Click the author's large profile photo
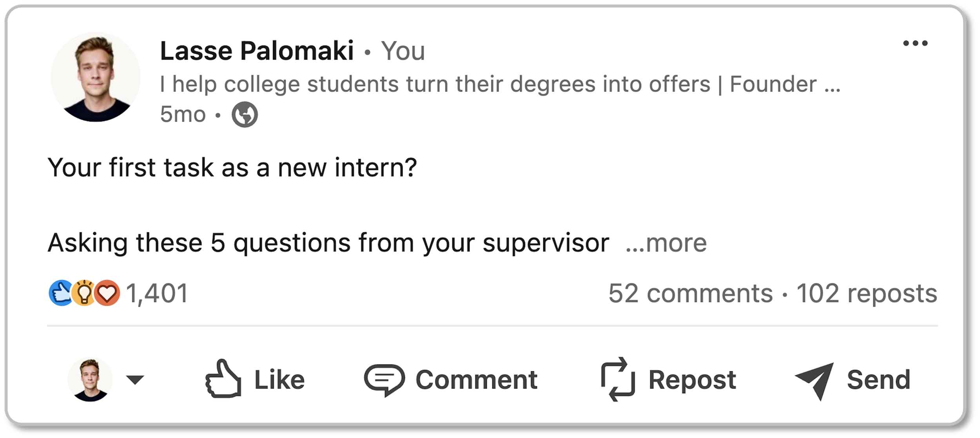980x438 pixels. coord(96,77)
